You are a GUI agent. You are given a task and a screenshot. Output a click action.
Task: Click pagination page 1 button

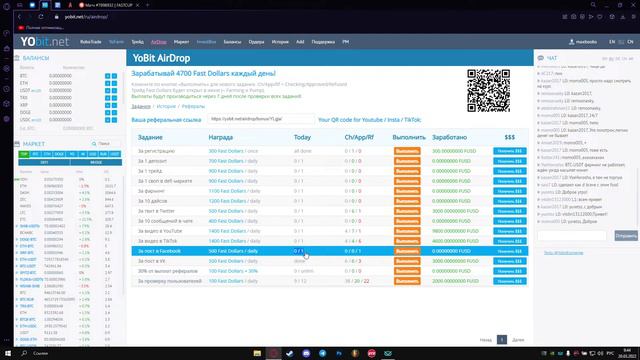[x=502, y=340]
